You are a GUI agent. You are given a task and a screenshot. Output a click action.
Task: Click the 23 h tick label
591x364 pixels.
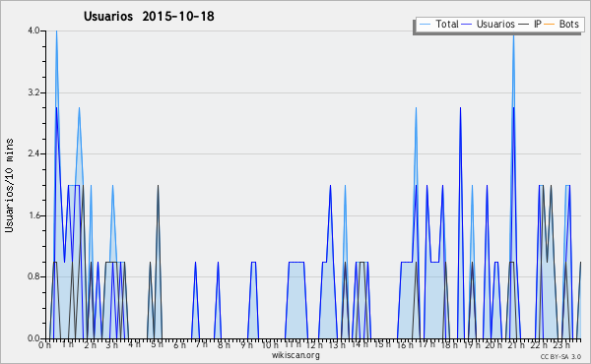point(561,344)
